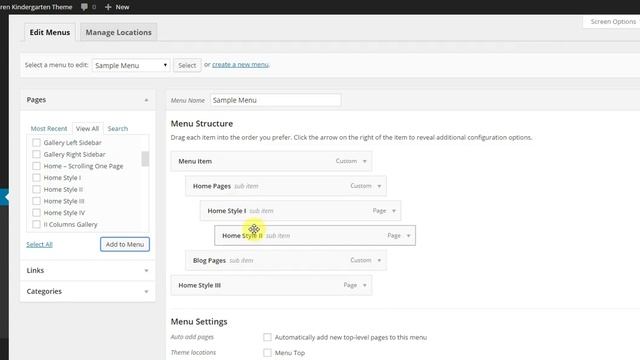Viewport: 640px width, 360px height.
Task: Switch to the Manage Locations tab
Action: 118,32
